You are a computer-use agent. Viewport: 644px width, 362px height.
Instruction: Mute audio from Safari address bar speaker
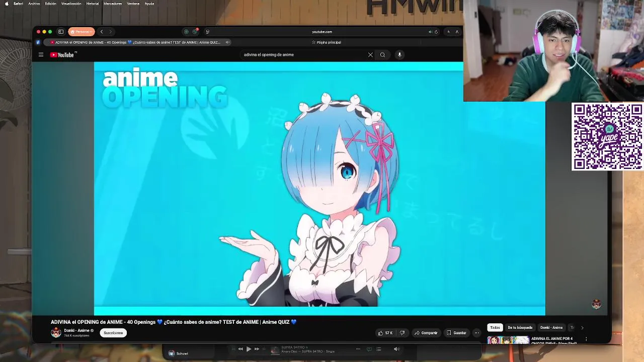click(430, 32)
